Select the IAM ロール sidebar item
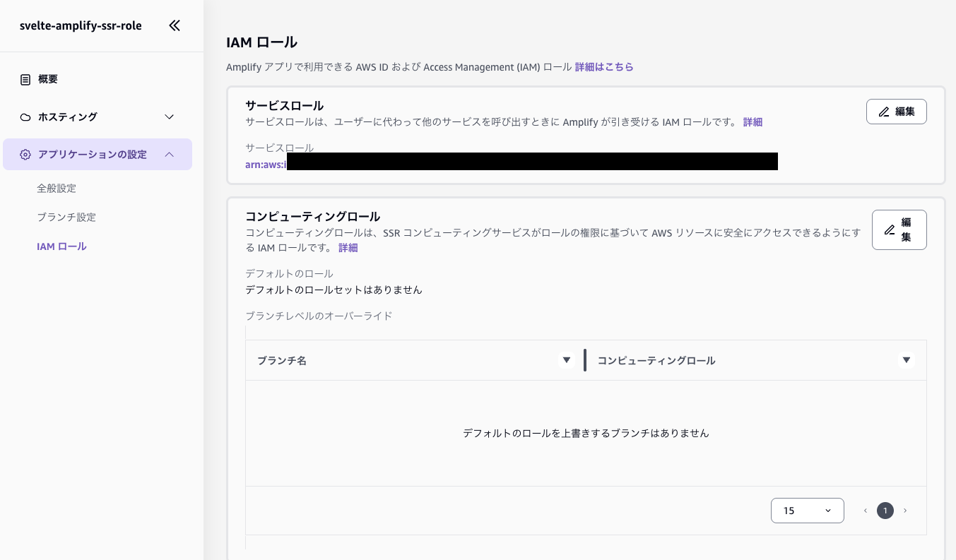This screenshot has width=956, height=560. click(61, 246)
